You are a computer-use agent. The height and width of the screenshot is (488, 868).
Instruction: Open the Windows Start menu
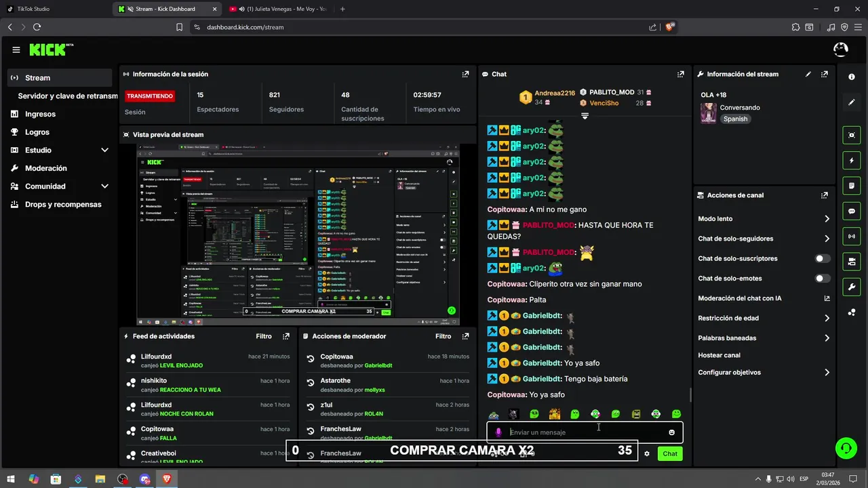pos(12,479)
